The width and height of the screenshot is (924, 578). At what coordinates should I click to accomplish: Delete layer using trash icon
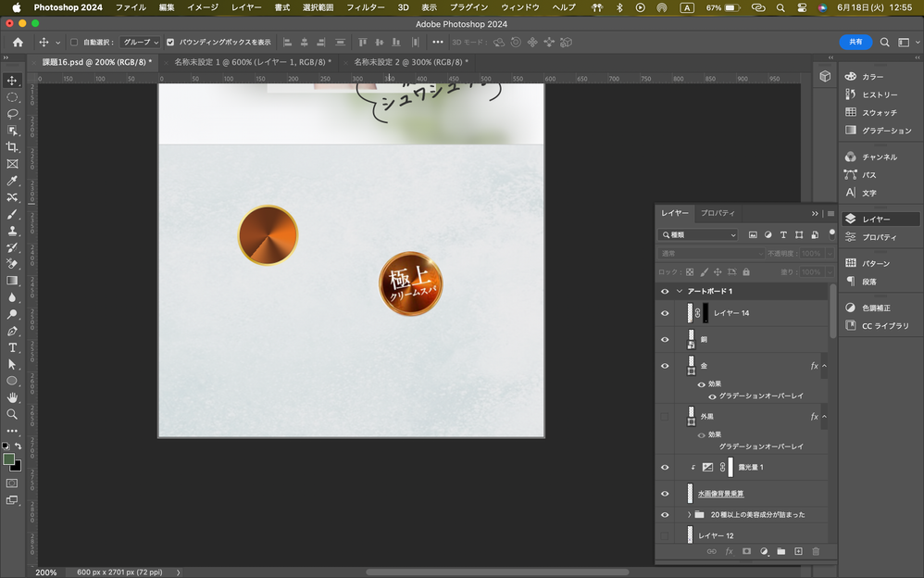click(816, 551)
